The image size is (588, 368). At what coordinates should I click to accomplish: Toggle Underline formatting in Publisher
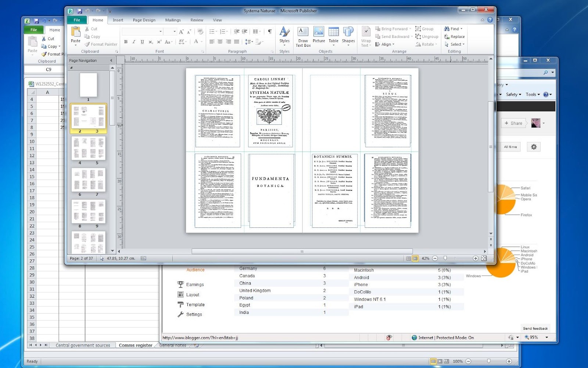(x=142, y=42)
